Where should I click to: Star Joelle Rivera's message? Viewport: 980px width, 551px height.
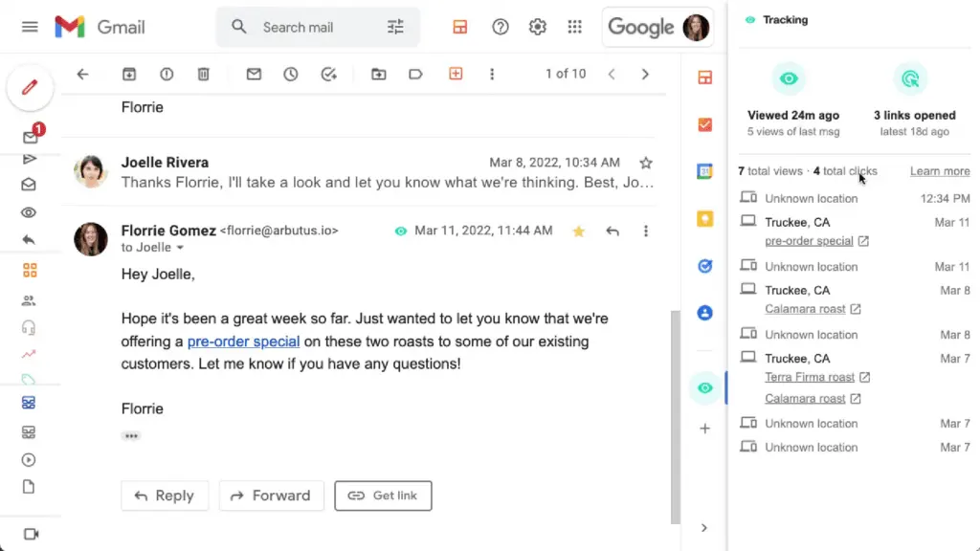point(646,163)
